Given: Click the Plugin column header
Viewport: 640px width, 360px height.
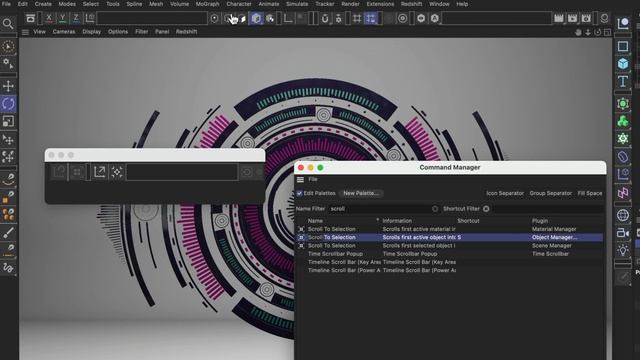Looking at the screenshot, I should point(540,221).
